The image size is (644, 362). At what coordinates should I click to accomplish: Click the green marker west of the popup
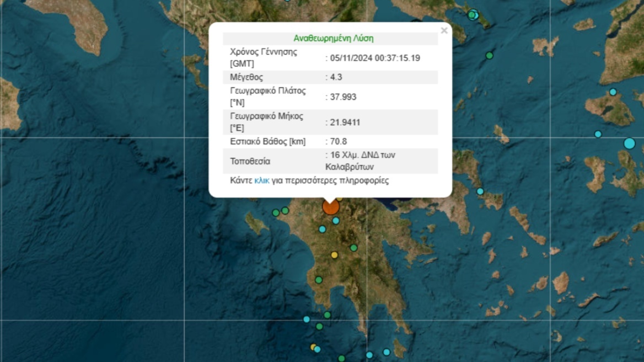click(276, 212)
